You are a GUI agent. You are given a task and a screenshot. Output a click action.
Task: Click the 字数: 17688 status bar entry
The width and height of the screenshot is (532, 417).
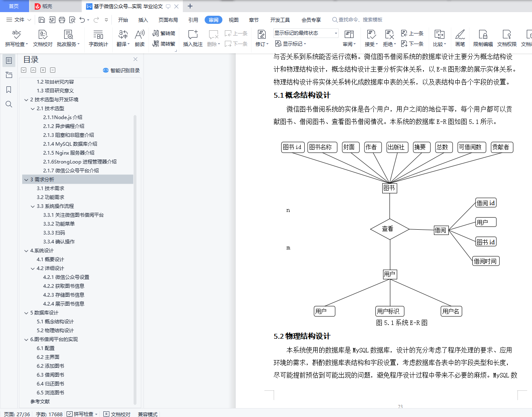49,414
